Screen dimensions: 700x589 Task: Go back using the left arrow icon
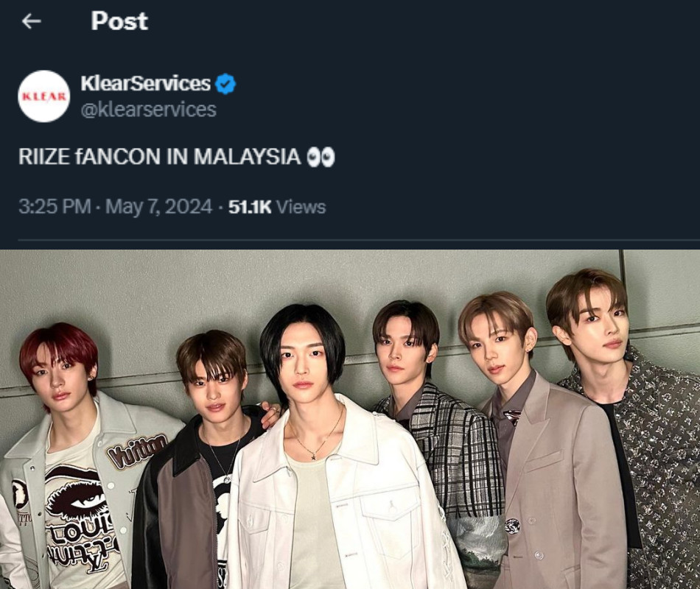coord(31,21)
